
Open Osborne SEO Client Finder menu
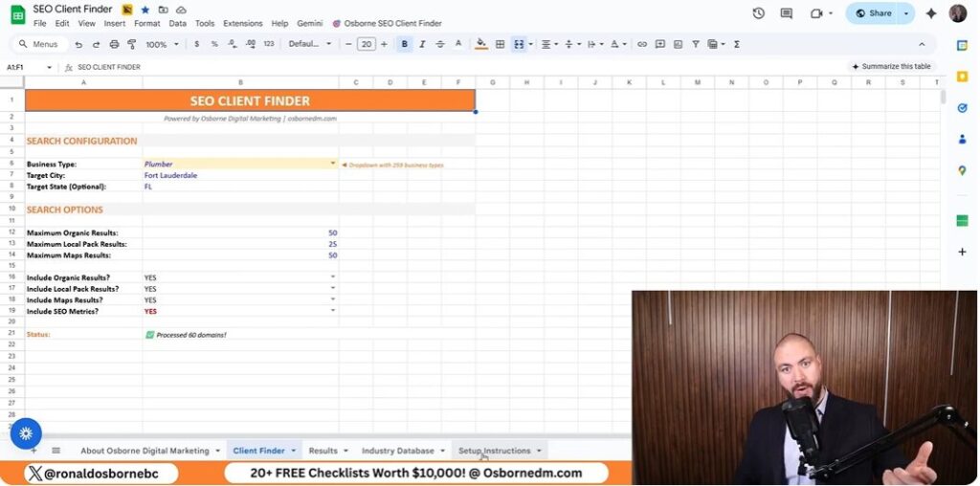point(387,24)
